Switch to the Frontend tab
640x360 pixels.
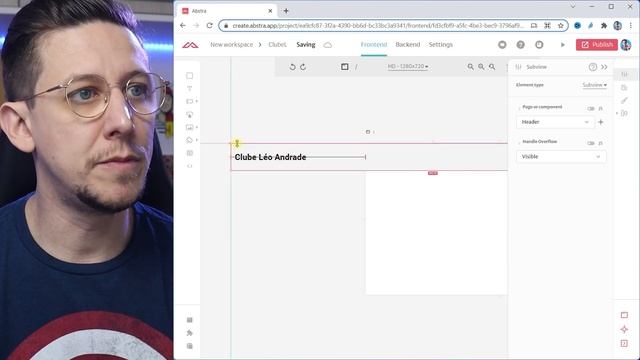tap(374, 44)
